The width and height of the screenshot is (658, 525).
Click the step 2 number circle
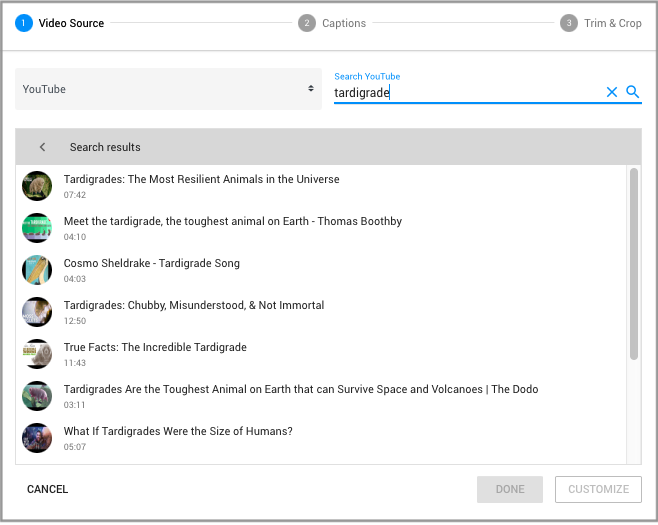coord(307,23)
